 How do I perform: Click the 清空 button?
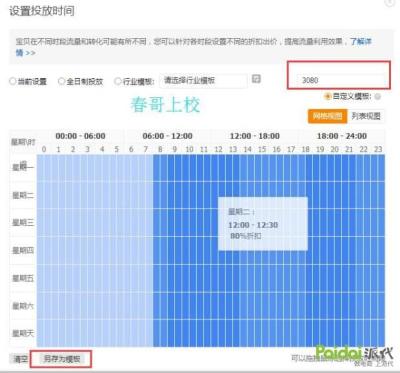click(20, 359)
